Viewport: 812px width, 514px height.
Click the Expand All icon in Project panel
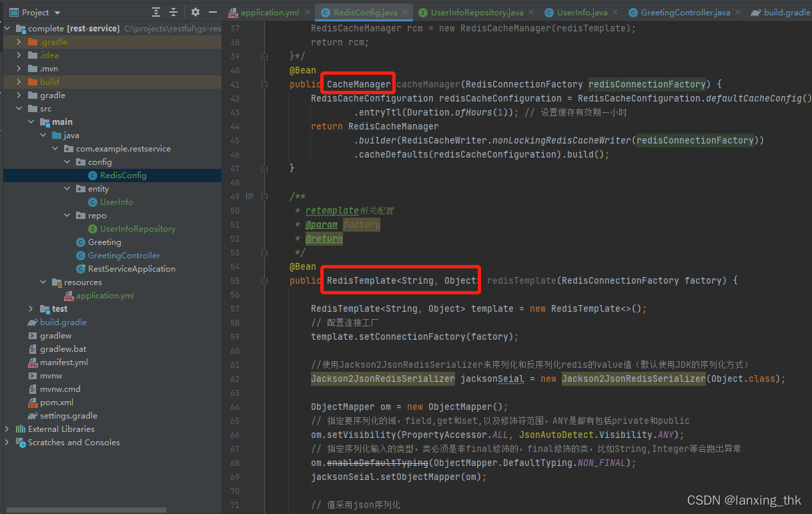tap(156, 12)
